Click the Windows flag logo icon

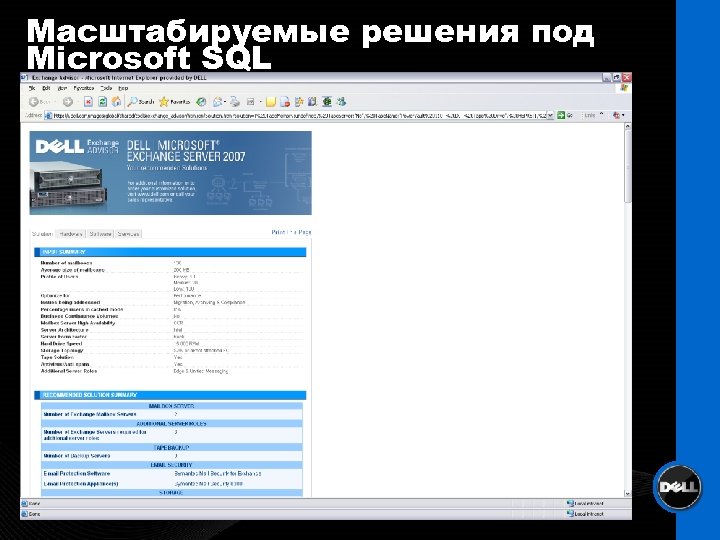click(x=624, y=87)
